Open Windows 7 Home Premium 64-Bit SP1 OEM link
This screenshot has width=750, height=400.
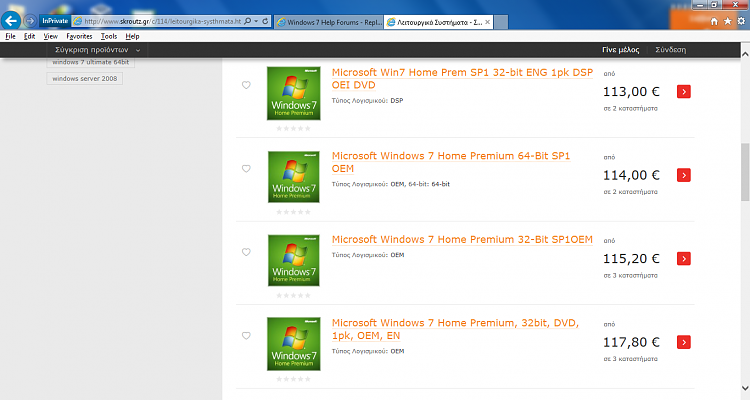[x=451, y=162]
